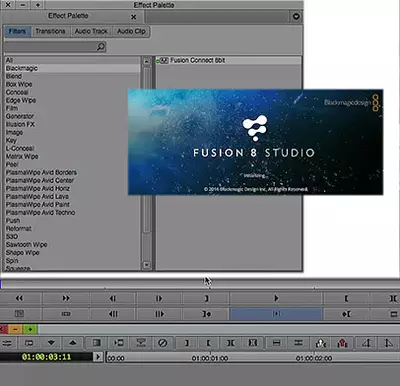The height and width of the screenshot is (386, 400).
Task: Switch to the Filters tab
Action: (x=17, y=31)
